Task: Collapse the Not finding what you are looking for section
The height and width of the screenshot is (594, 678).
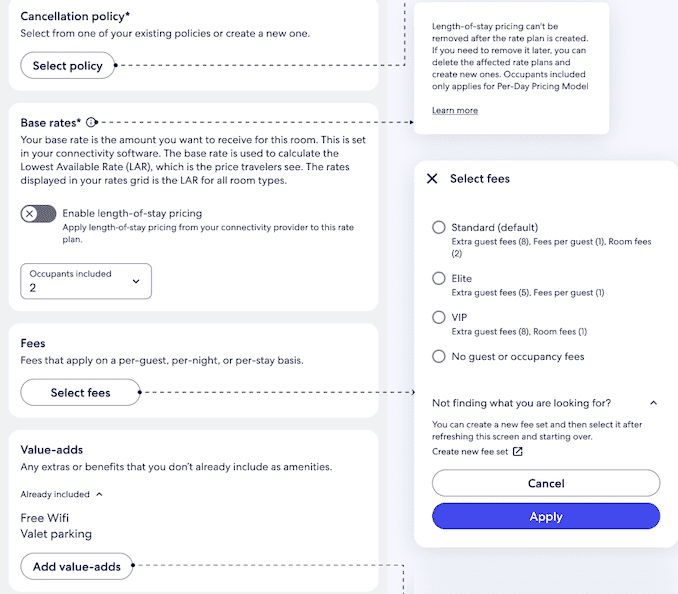Action: [x=653, y=403]
